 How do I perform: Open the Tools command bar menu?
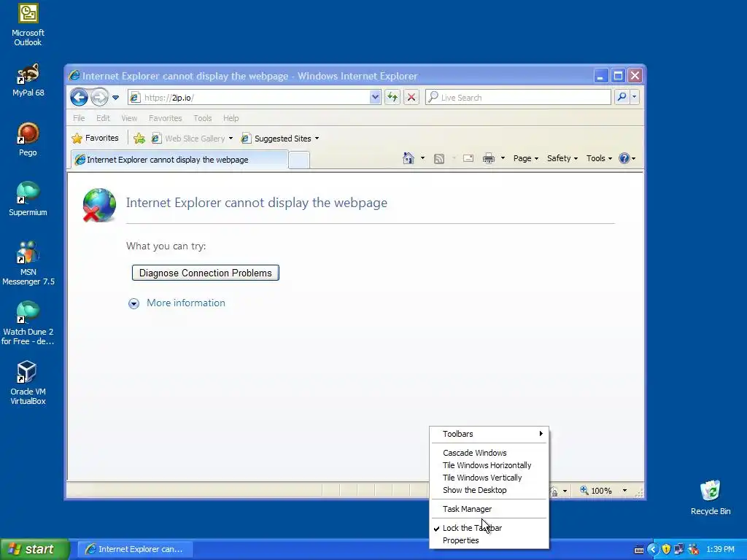(x=599, y=158)
